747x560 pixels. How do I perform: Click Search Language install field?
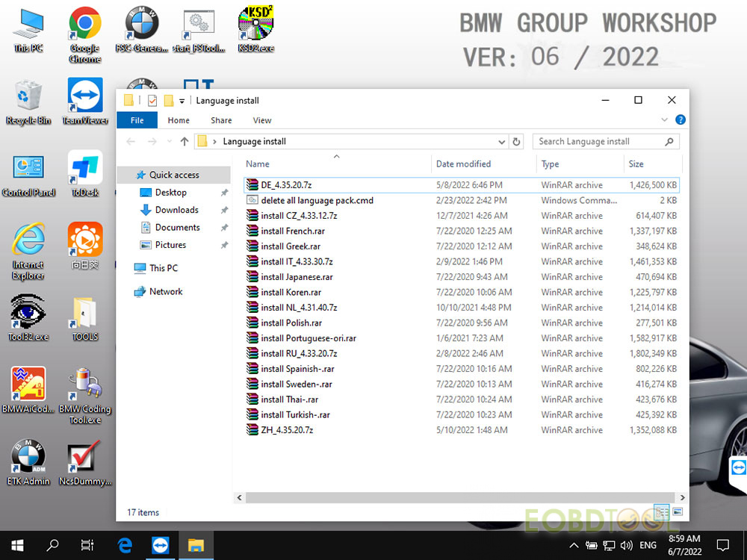coord(606,141)
